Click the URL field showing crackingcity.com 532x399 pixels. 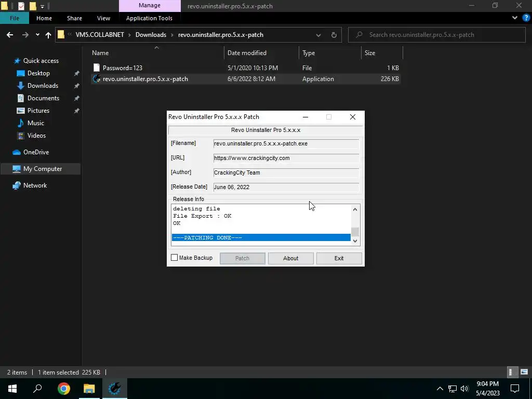coord(286,158)
